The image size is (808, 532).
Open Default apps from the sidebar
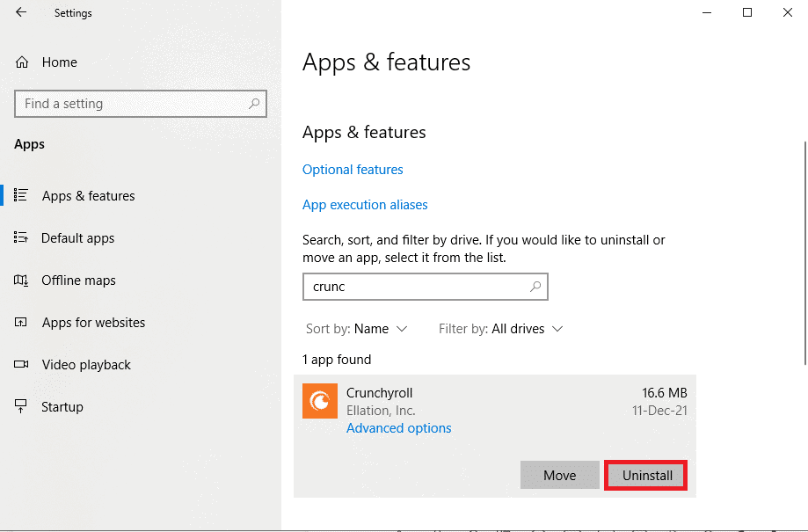pyautogui.click(x=79, y=237)
